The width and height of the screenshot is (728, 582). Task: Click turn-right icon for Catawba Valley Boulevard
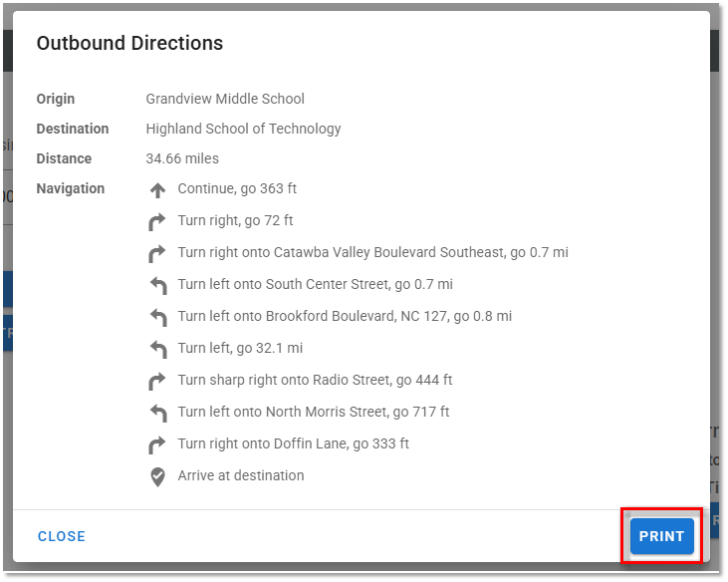tap(157, 253)
